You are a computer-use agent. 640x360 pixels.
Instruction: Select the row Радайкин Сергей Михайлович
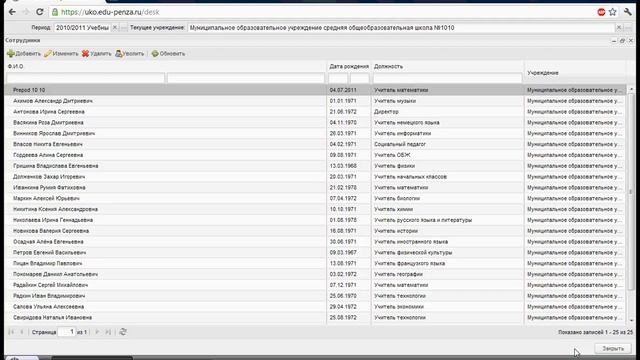pos(315,285)
